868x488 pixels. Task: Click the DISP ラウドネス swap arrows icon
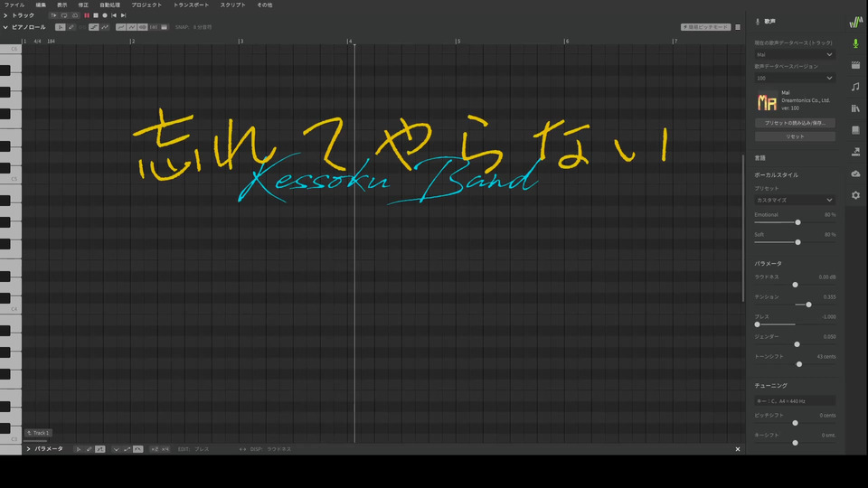click(242, 449)
